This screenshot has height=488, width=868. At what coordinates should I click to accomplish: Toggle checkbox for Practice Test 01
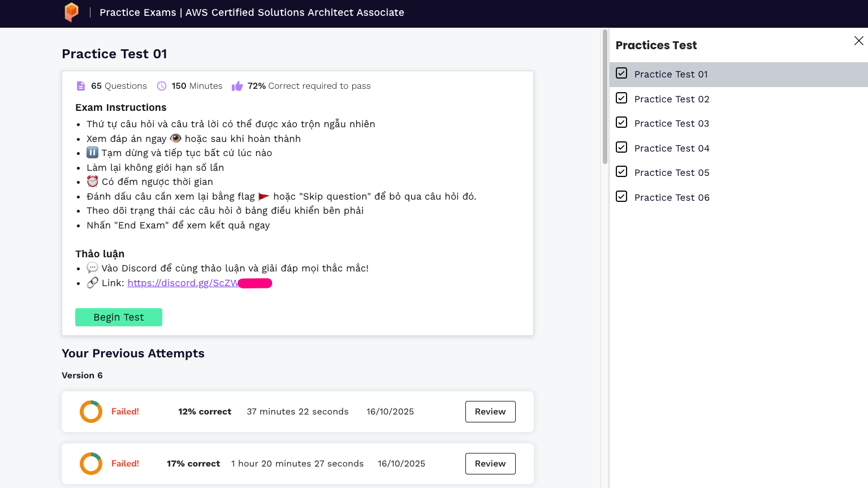click(x=621, y=74)
